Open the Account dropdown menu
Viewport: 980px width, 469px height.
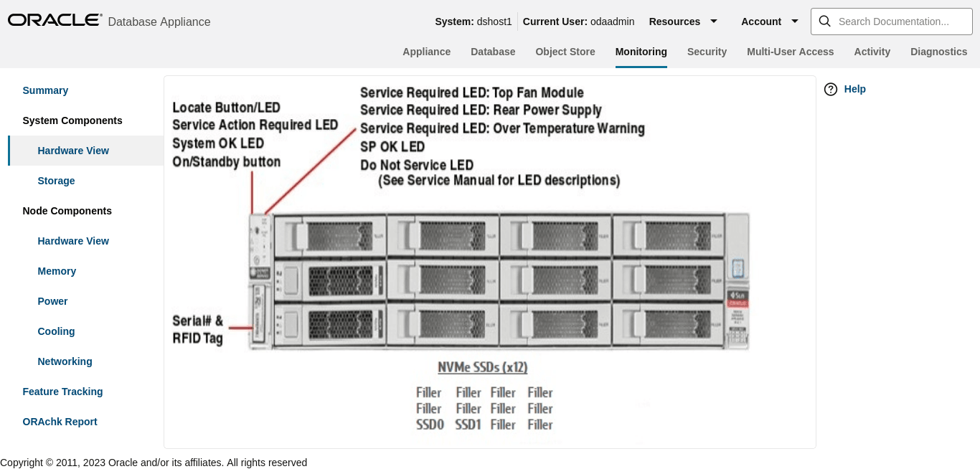click(769, 22)
